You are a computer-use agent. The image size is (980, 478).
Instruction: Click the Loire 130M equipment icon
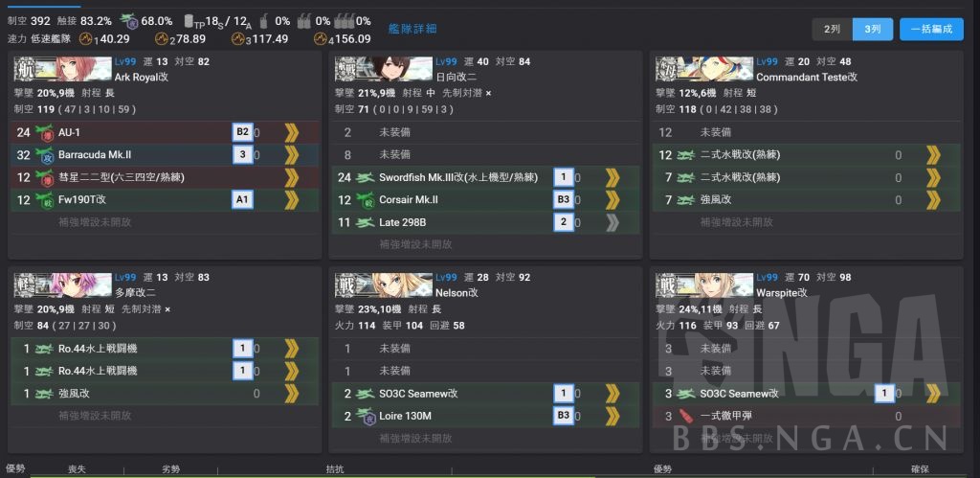365,416
